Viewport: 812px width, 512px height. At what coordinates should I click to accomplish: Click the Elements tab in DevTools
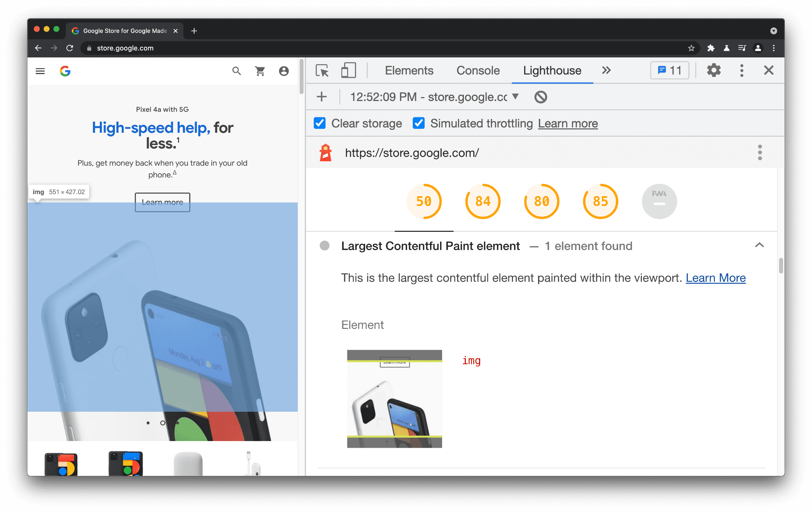pyautogui.click(x=410, y=70)
